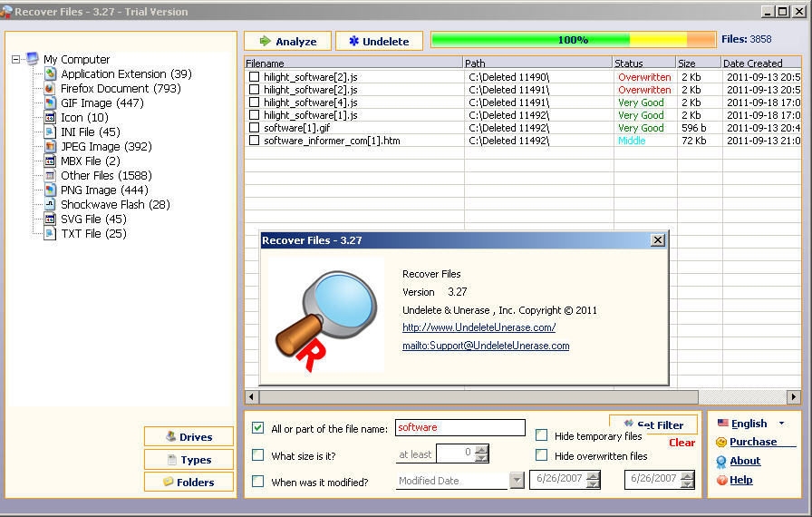Viewport: 812px width, 517px height.
Task: Tick the checkbox for hilight_software[2].js in Deleted 11491
Action: pyautogui.click(x=255, y=89)
